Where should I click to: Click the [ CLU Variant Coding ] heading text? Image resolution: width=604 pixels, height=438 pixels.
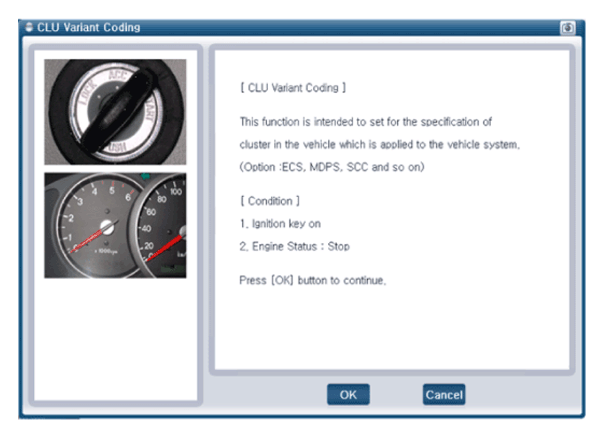[293, 88]
